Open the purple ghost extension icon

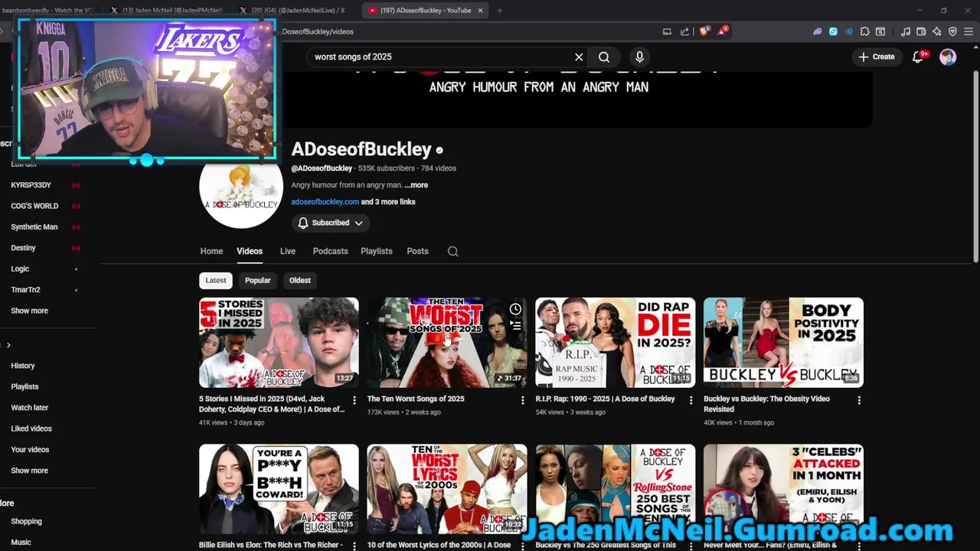(x=817, y=31)
